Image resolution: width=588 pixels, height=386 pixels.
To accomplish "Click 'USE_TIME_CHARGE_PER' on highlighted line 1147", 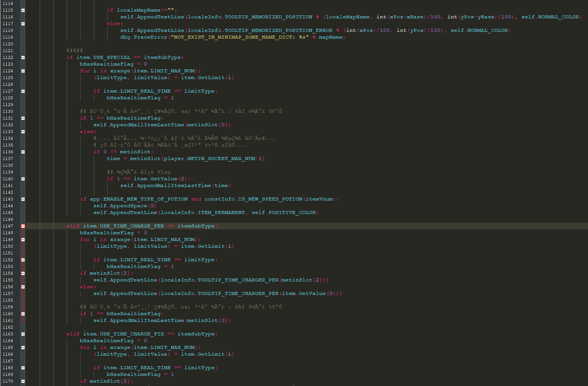I will point(132,226).
